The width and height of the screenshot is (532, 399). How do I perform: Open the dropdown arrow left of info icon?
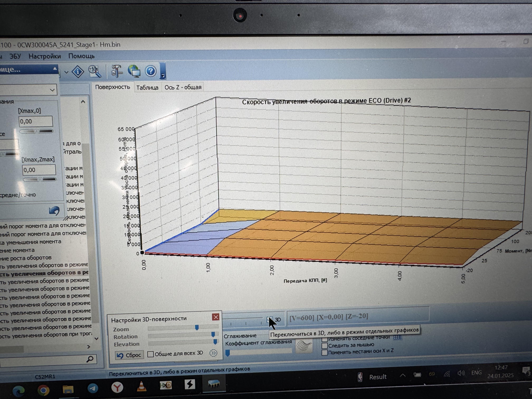tap(66, 72)
